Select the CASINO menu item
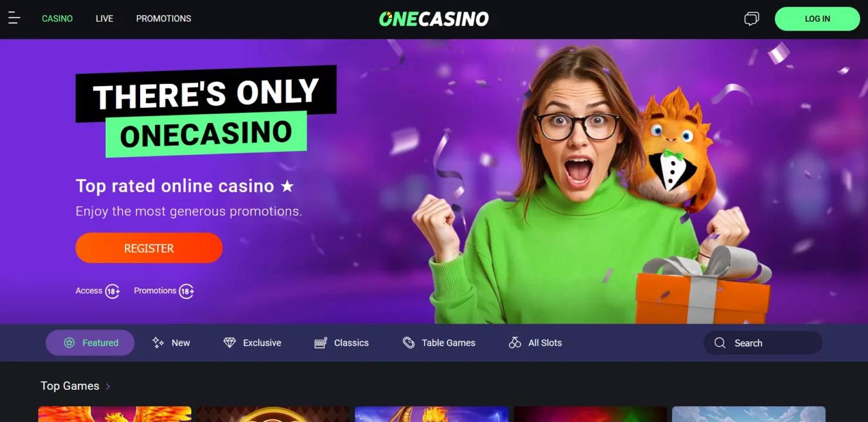 [x=57, y=19]
